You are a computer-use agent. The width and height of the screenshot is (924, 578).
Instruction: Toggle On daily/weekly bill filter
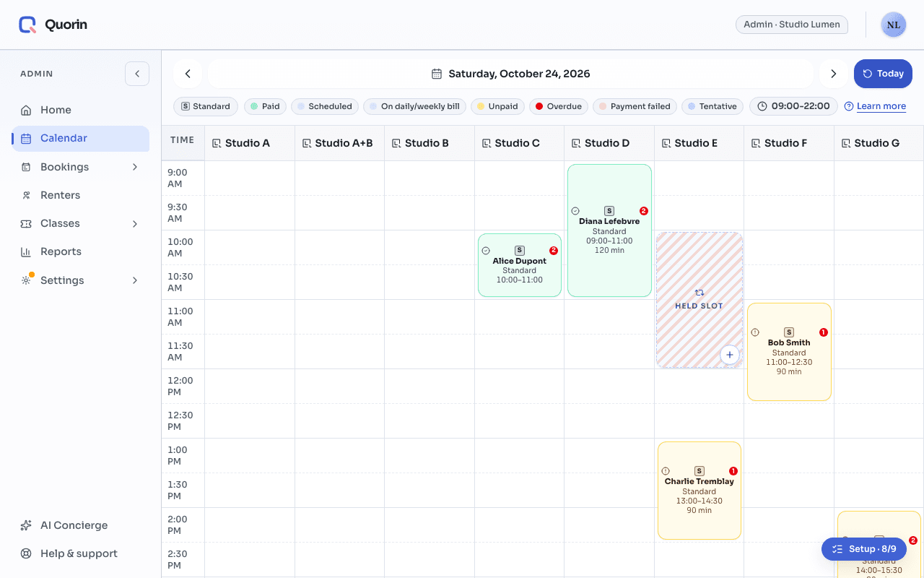click(414, 106)
